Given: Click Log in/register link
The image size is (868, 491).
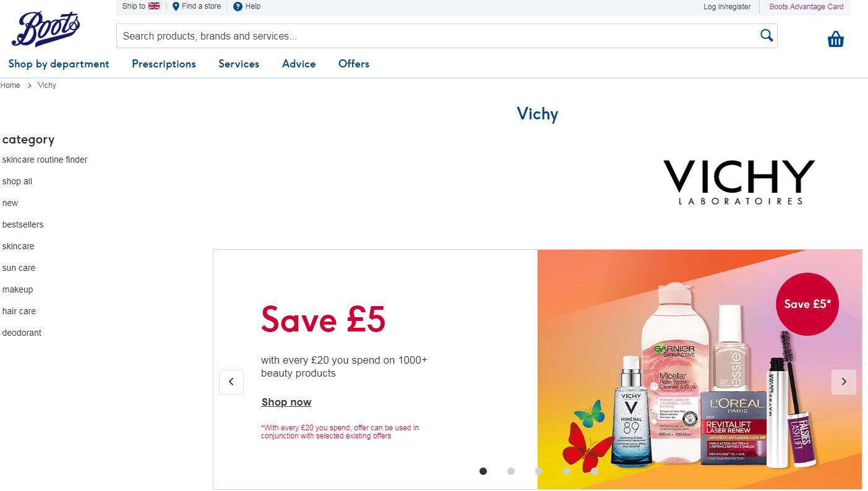Looking at the screenshot, I should point(727,7).
